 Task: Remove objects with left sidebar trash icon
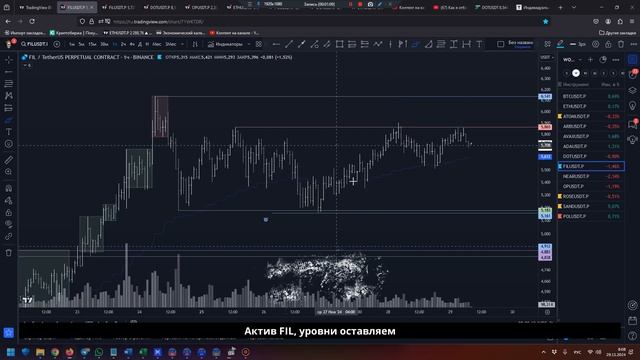coord(9,253)
